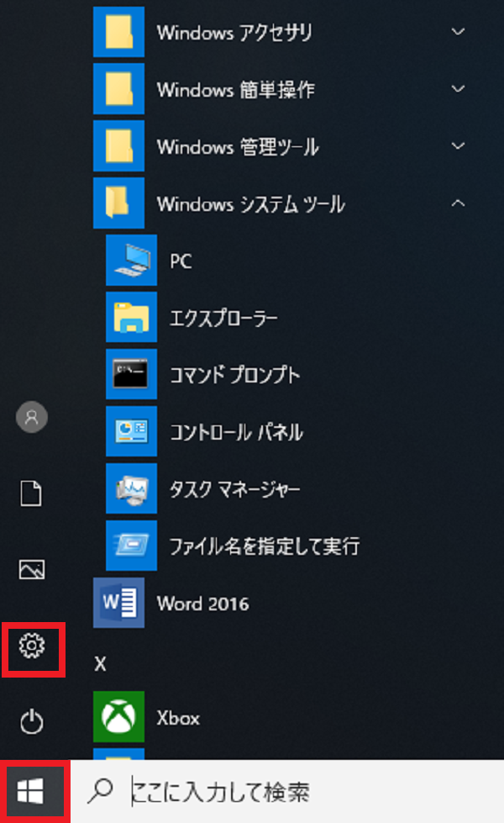The image size is (504, 823).
Task: Open the Windows アクセサリ folder icon
Action: 118,31
